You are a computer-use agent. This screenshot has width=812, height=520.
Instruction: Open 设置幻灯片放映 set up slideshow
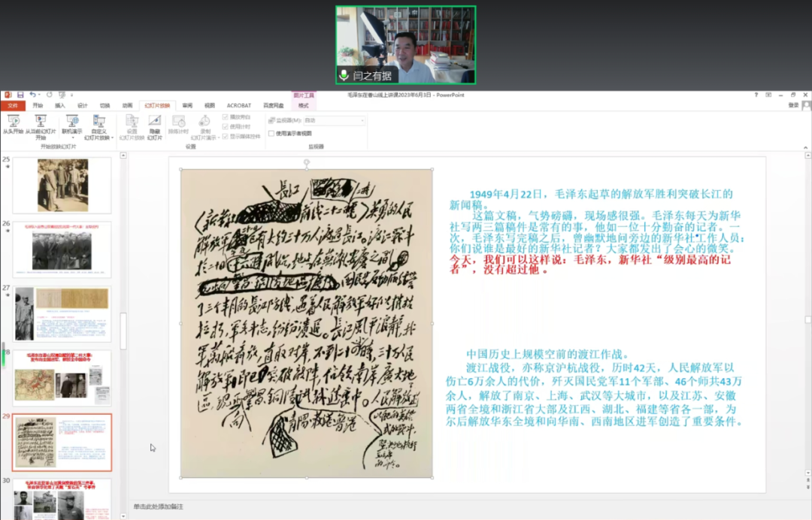[132, 127]
